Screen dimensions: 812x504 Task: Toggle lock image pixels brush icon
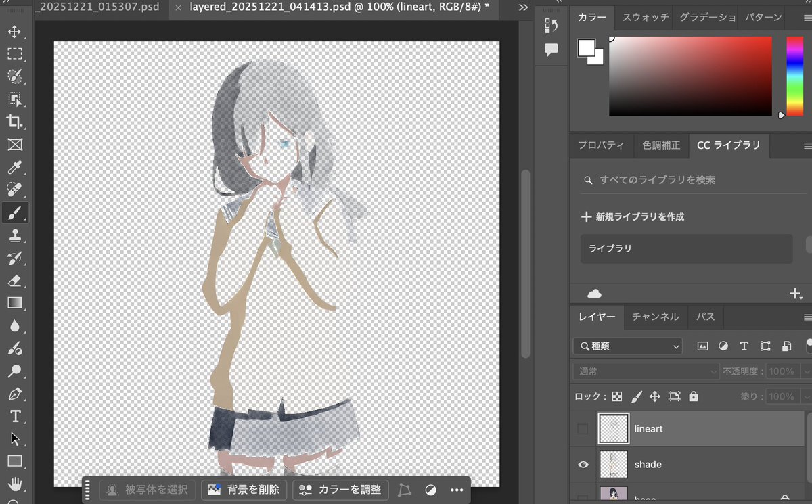(636, 396)
